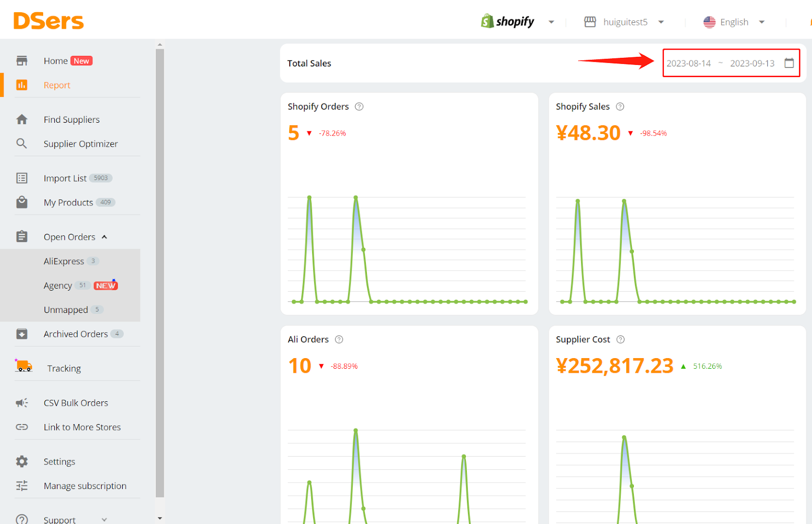Click the Shopify logo in the header
Viewport: 812px width, 524px height.
coord(507,21)
